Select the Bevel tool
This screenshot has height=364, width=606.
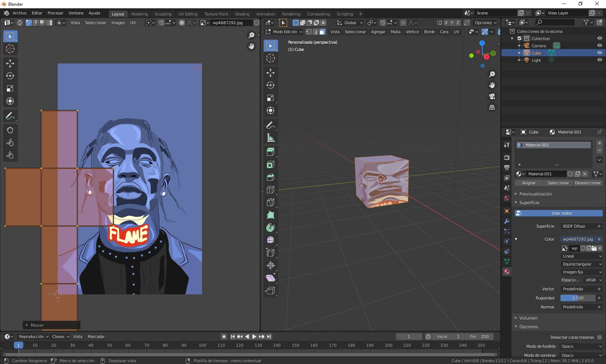[x=271, y=177]
